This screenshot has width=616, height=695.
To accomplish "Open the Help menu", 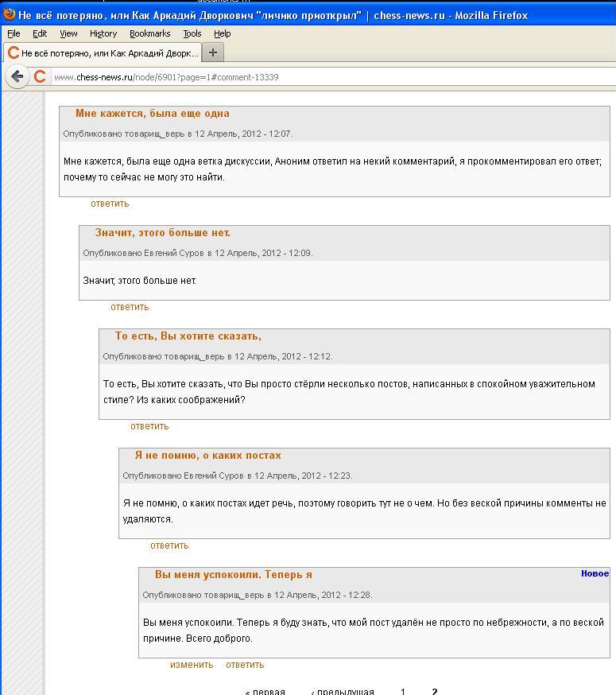I will pos(223,33).
